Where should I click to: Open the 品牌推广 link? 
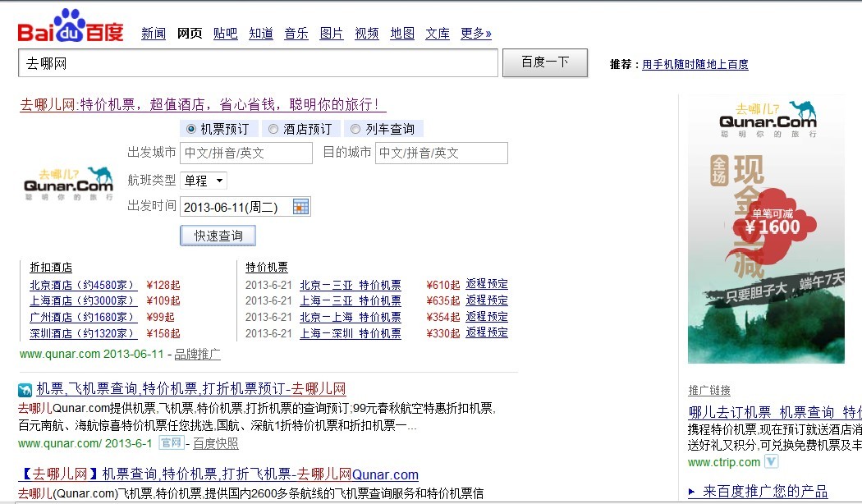(197, 355)
